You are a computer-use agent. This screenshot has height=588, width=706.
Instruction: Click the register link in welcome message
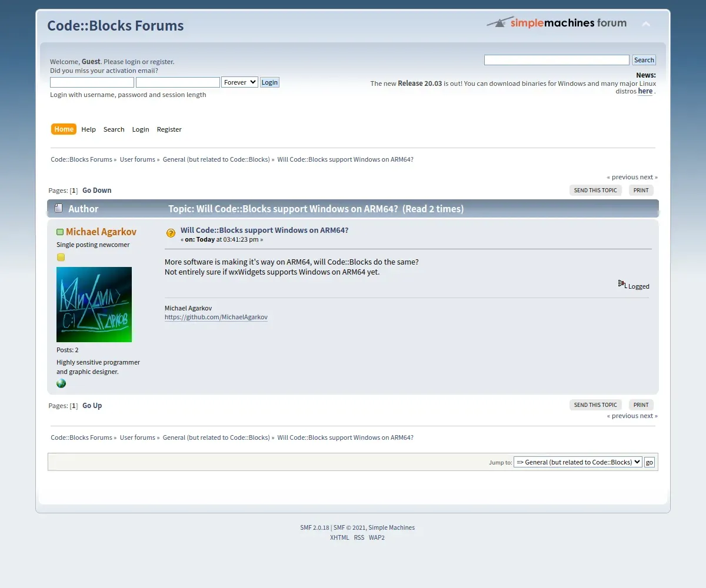pos(162,62)
